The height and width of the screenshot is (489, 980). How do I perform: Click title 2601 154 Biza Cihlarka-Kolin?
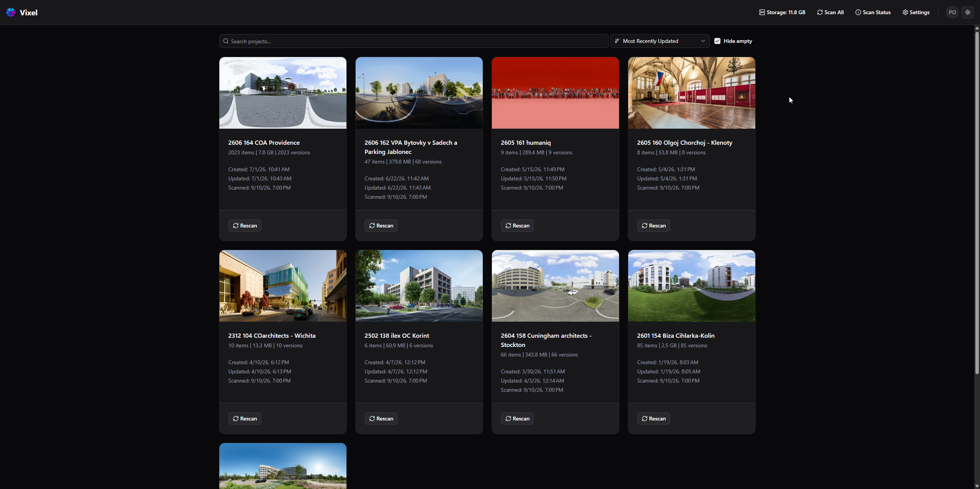tap(676, 335)
